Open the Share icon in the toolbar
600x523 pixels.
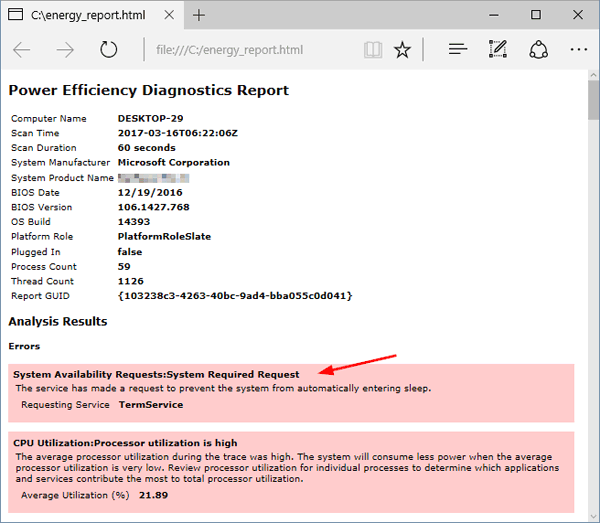point(538,50)
